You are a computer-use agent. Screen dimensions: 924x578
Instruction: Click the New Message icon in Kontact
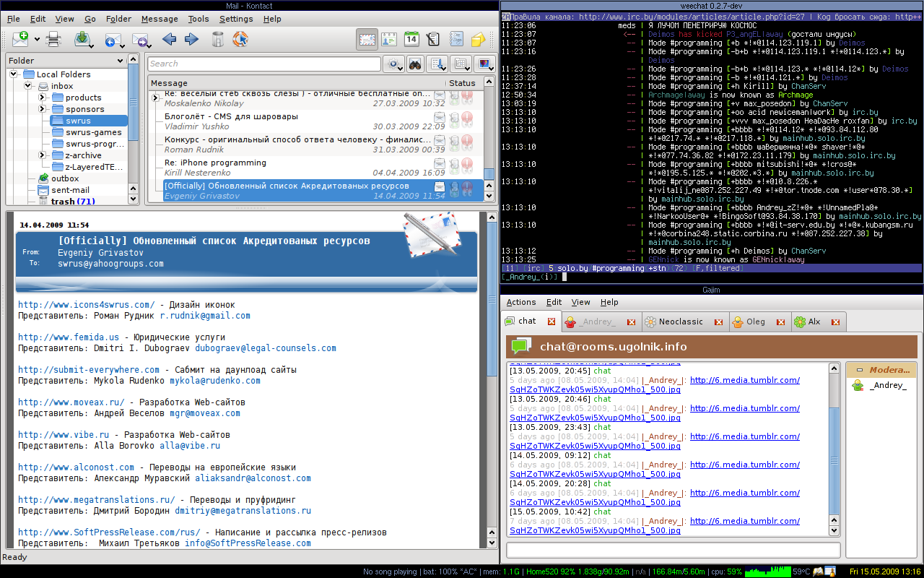(21, 39)
